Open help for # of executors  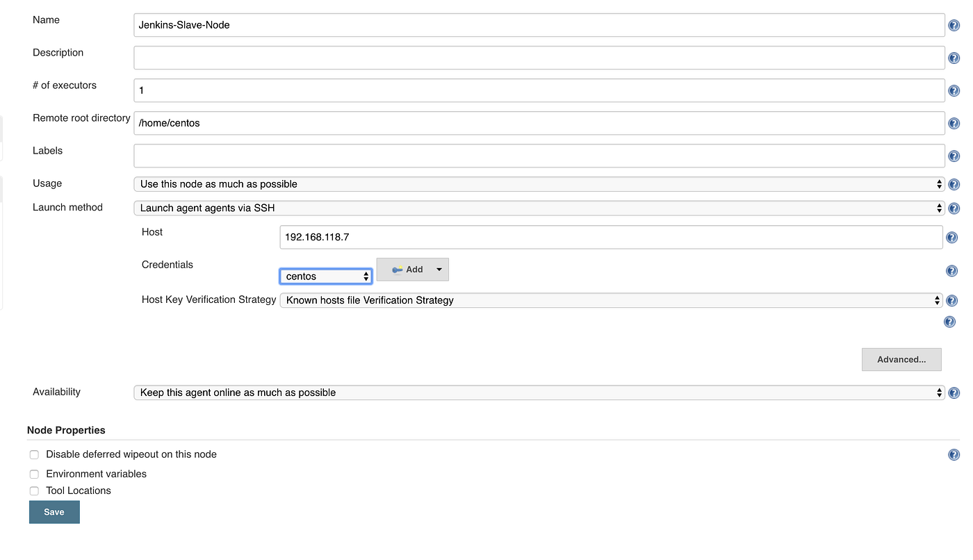coord(954,90)
